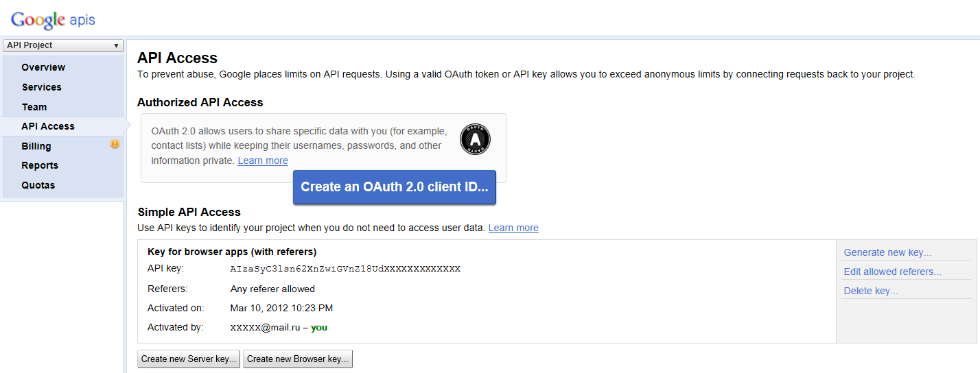This screenshot has height=373, width=980.
Task: Click Create an OAuth 2.0 client ID button
Action: [394, 187]
